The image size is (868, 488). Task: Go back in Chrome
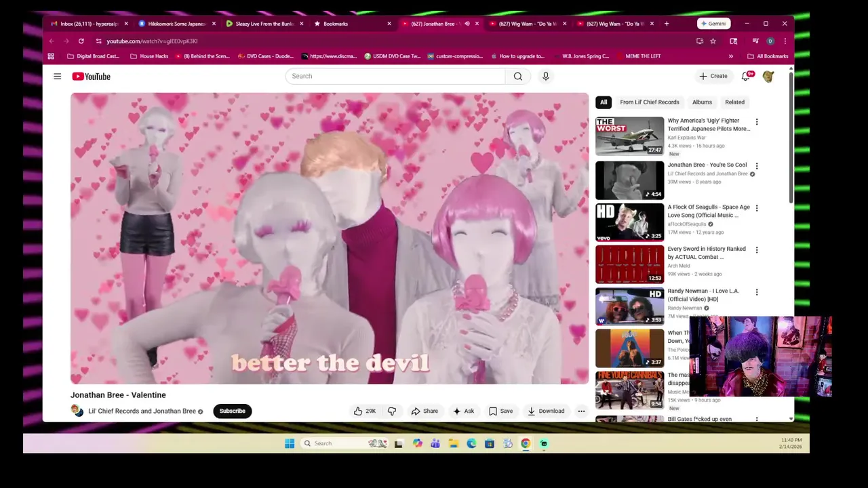[x=52, y=41]
